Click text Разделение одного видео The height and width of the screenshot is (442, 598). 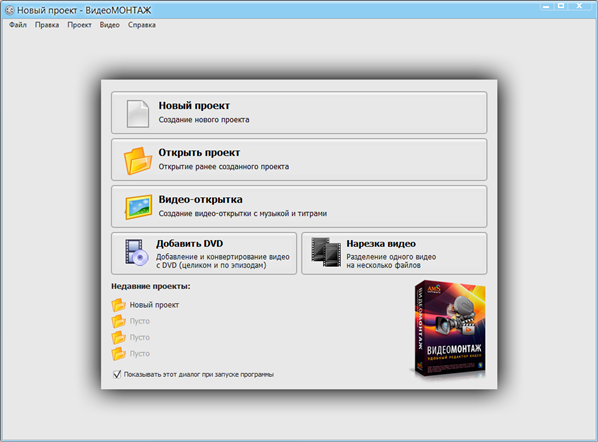391,257
